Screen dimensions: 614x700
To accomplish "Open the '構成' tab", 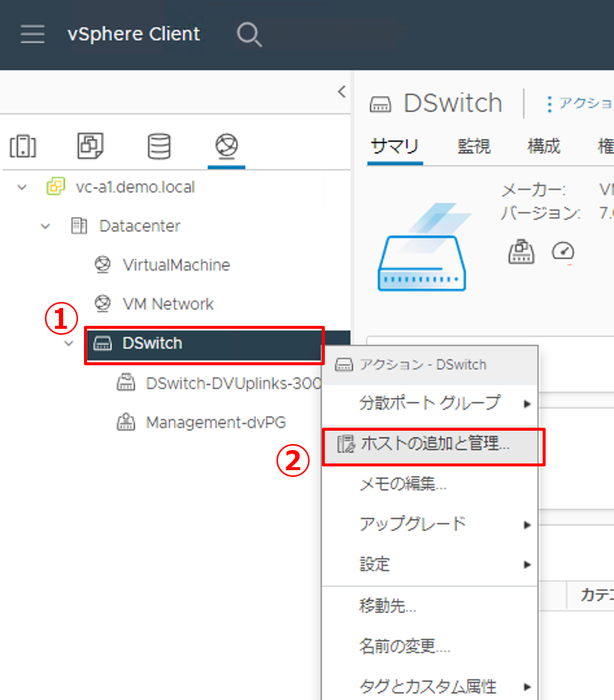I will click(x=543, y=146).
